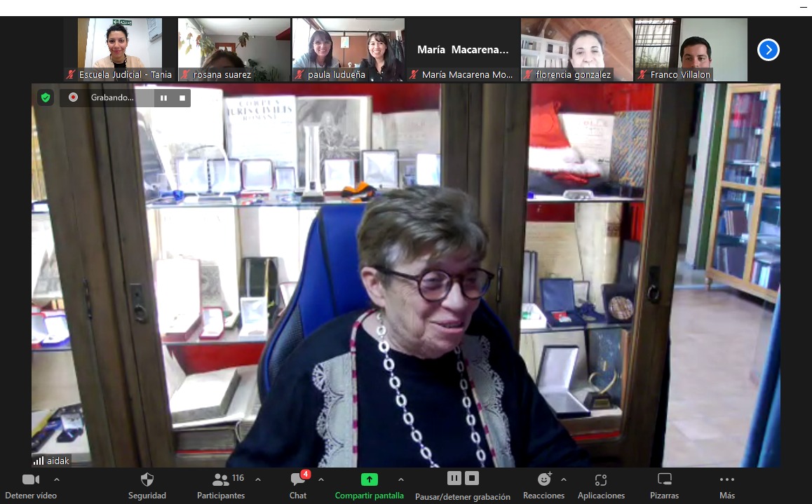Image resolution: width=812 pixels, height=504 pixels.
Task: Click muted mic icon of paula ludueña
Action: [299, 74]
